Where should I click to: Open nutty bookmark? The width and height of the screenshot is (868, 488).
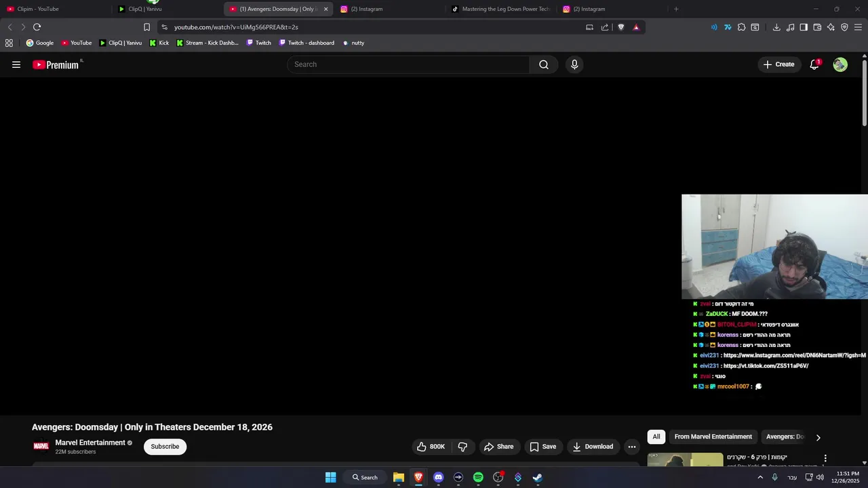pos(353,43)
